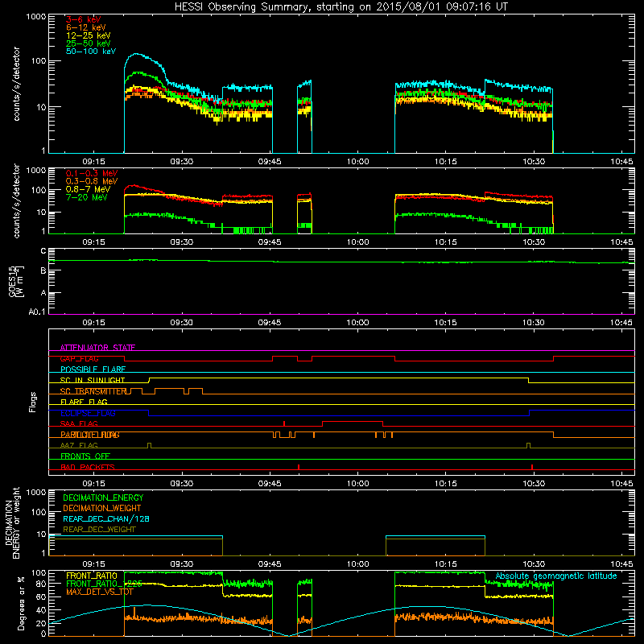644x644 pixels.
Task: Click the DECIMATION_WEIGHT legend label
Action: coord(102,508)
